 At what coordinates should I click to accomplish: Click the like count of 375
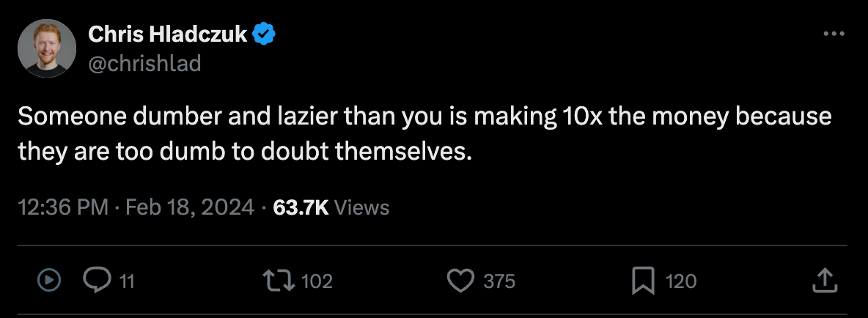[499, 281]
